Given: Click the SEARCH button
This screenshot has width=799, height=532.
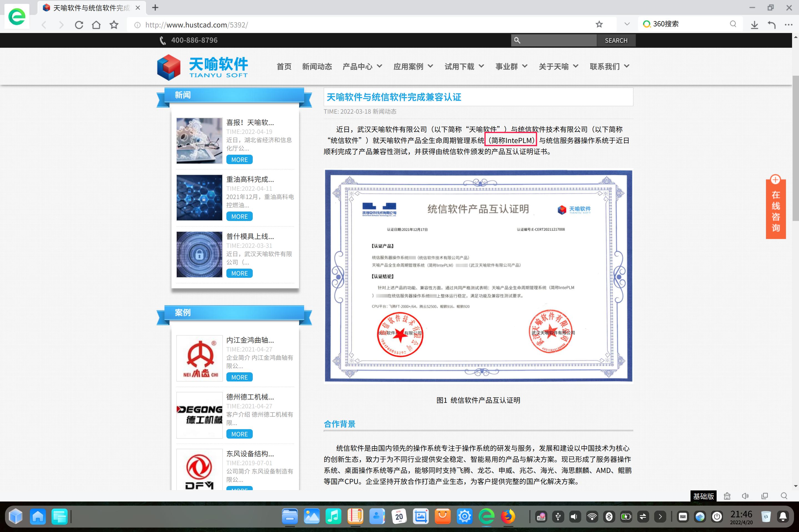Looking at the screenshot, I should click(616, 40).
